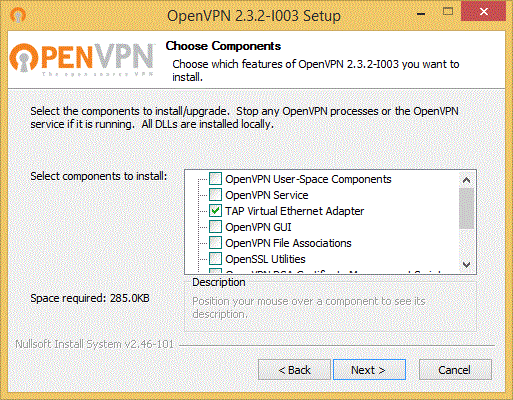Tick the OpenVPN GUI checkbox
Screen dimensions: 513x400
click(215, 227)
